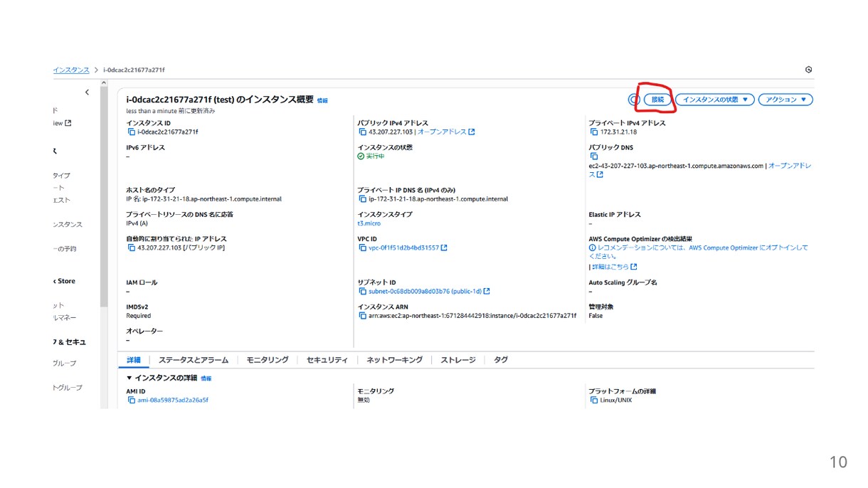Viewport: 868px width, 488px height.
Task: Open the アクション dropdown menu
Action: (785, 100)
